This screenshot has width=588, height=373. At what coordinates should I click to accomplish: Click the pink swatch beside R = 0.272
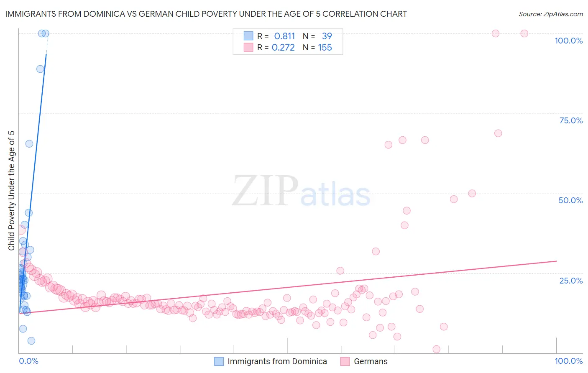point(248,47)
